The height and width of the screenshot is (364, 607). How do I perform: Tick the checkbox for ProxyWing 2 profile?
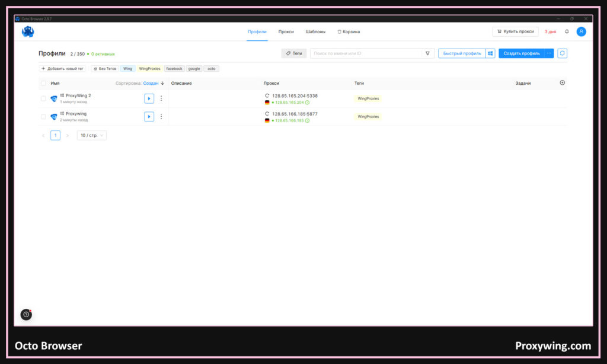tap(43, 98)
